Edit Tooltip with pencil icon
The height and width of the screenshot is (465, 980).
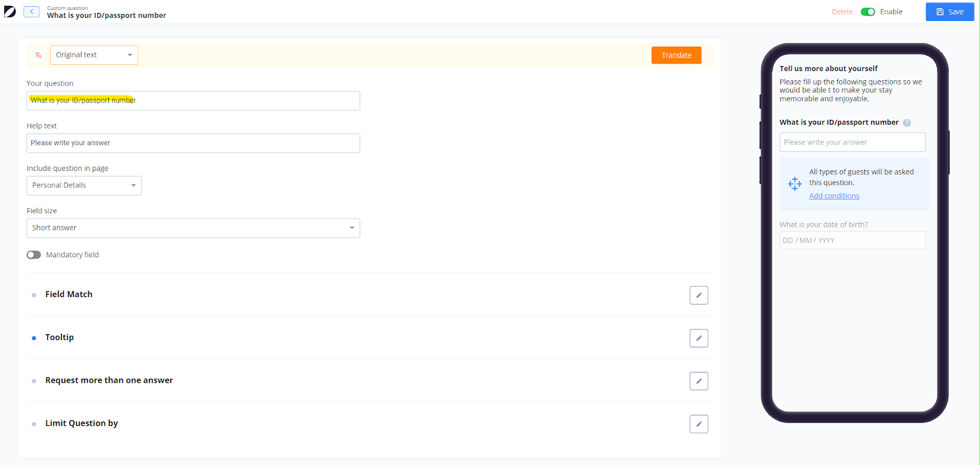[x=699, y=338]
